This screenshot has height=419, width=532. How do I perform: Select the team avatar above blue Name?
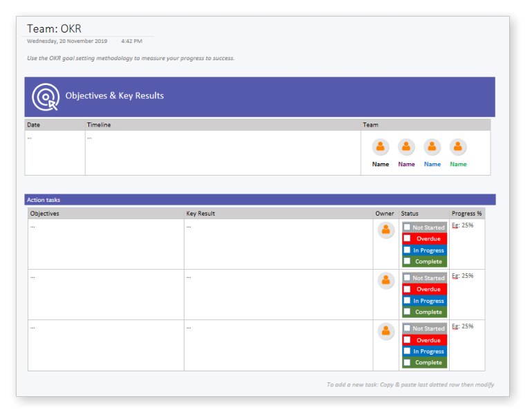[x=432, y=147]
